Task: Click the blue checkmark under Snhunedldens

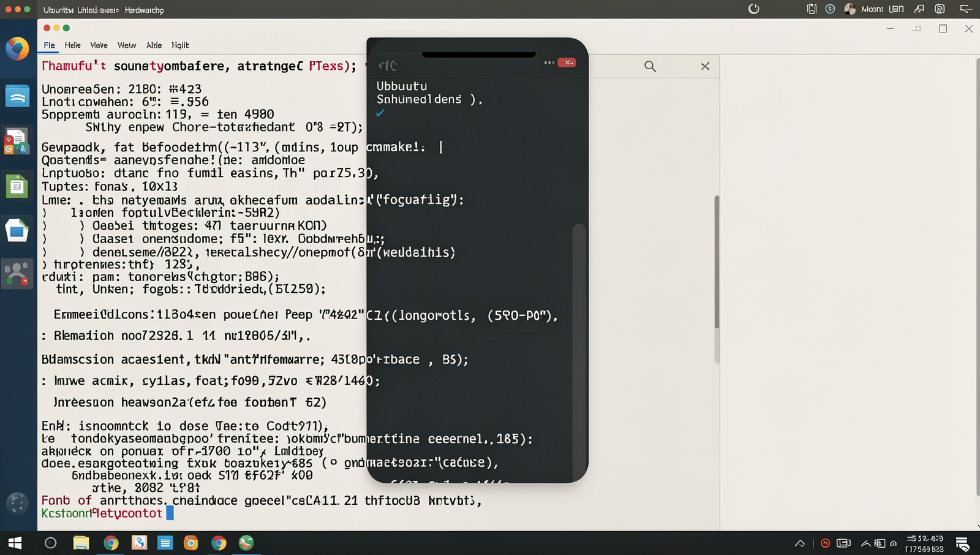Action: [380, 113]
